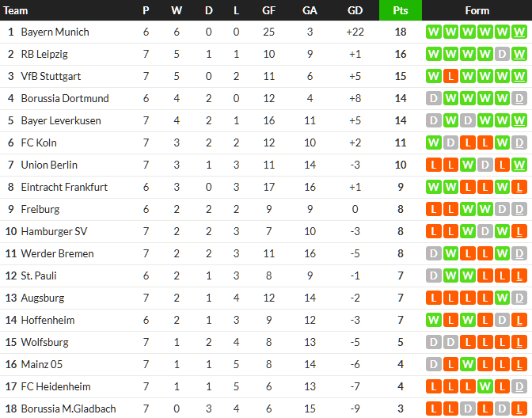Click RB Leipzig's draw badge in Form
Image resolution: width=532 pixels, height=418 pixels.
coord(502,55)
